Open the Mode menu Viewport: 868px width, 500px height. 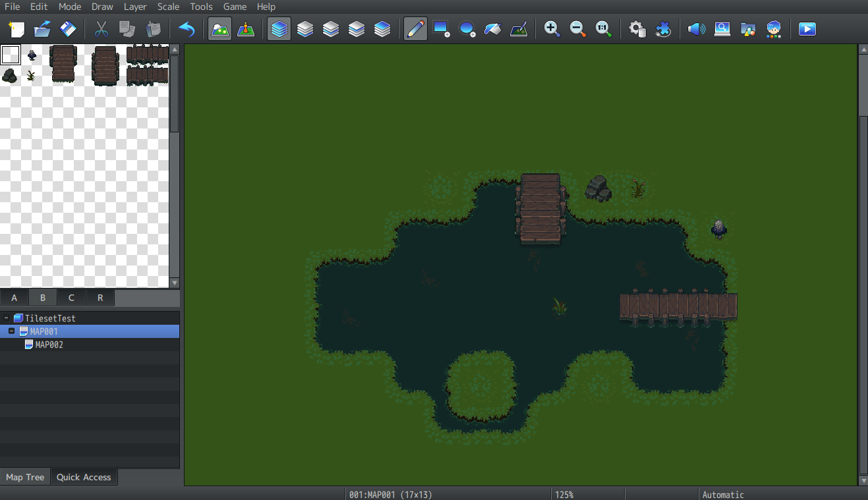[70, 7]
